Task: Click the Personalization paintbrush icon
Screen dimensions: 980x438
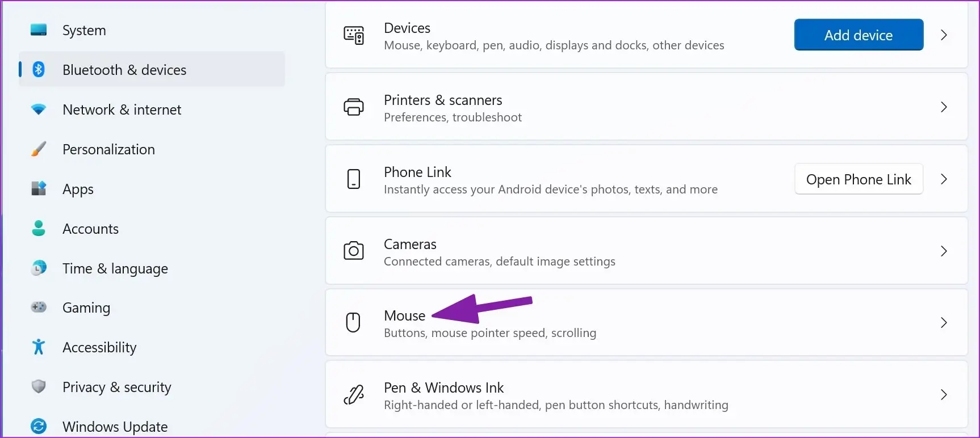Action: click(39, 149)
